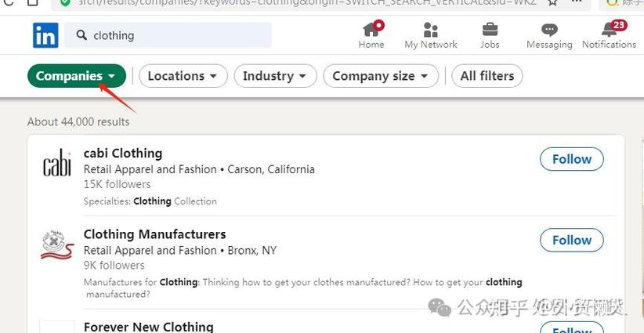This screenshot has height=333, width=644.
Task: Open the cabi Clothing company link
Action: [x=123, y=153]
